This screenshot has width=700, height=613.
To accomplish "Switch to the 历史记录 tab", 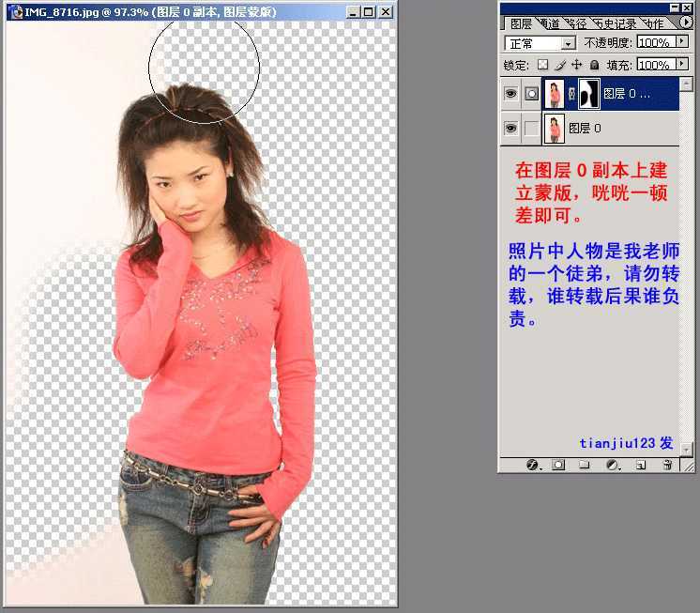I will (616, 23).
